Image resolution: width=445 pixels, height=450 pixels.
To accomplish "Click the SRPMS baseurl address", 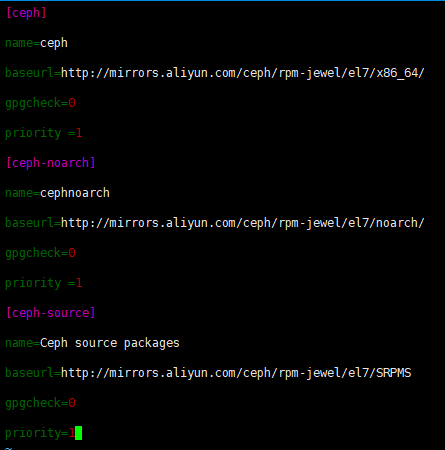I will point(236,373).
